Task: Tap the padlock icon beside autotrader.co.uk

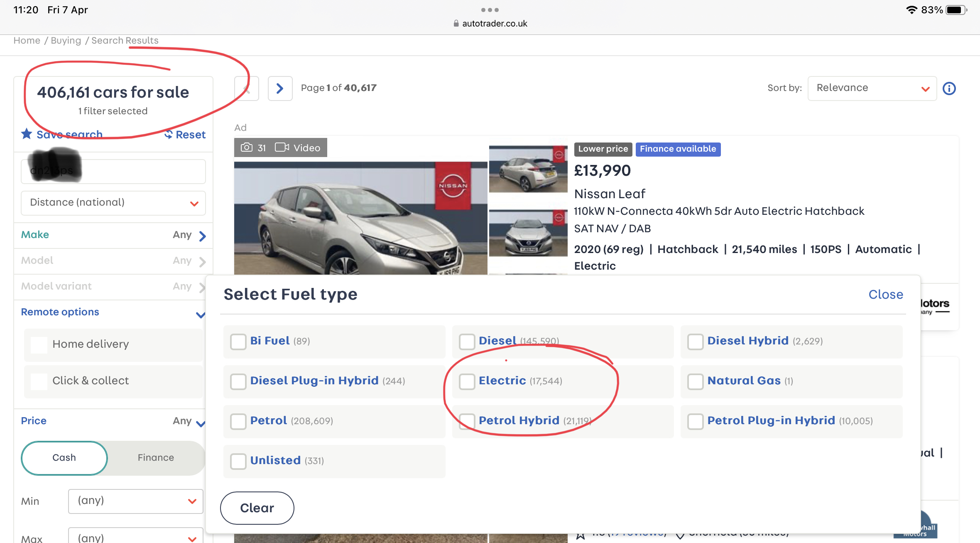Action: [456, 23]
